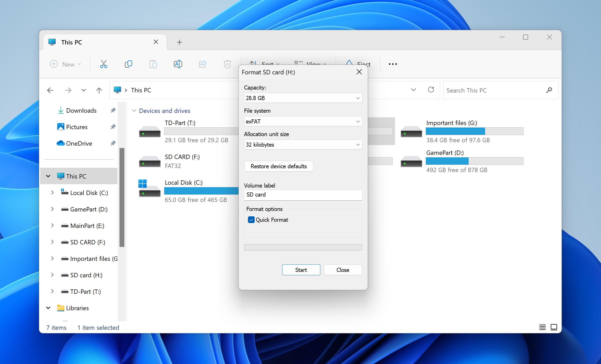
Task: Switch to details view in status bar
Action: (x=542, y=327)
